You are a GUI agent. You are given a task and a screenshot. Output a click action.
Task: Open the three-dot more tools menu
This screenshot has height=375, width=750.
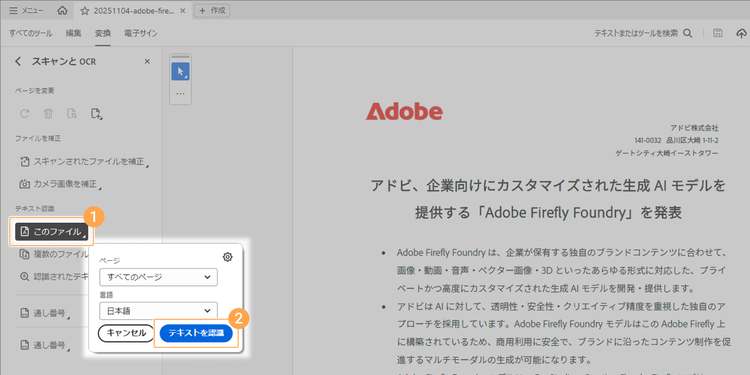(180, 94)
